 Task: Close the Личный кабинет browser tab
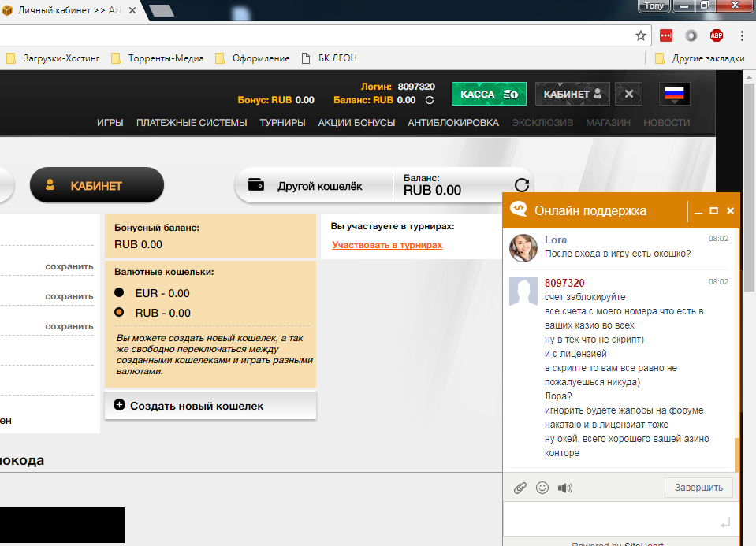(x=132, y=10)
